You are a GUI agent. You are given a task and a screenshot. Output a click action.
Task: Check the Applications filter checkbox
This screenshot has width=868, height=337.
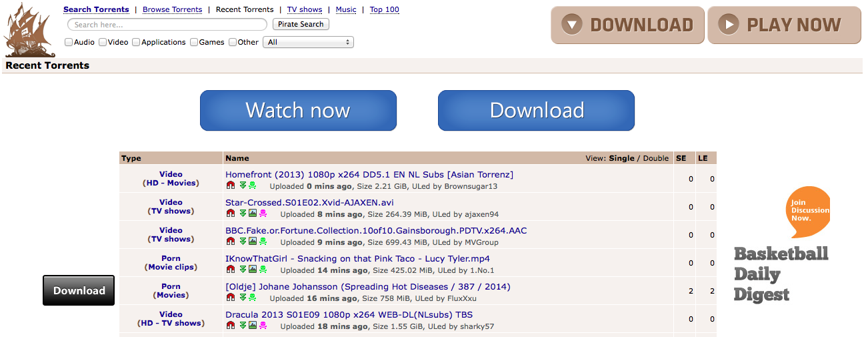point(136,42)
